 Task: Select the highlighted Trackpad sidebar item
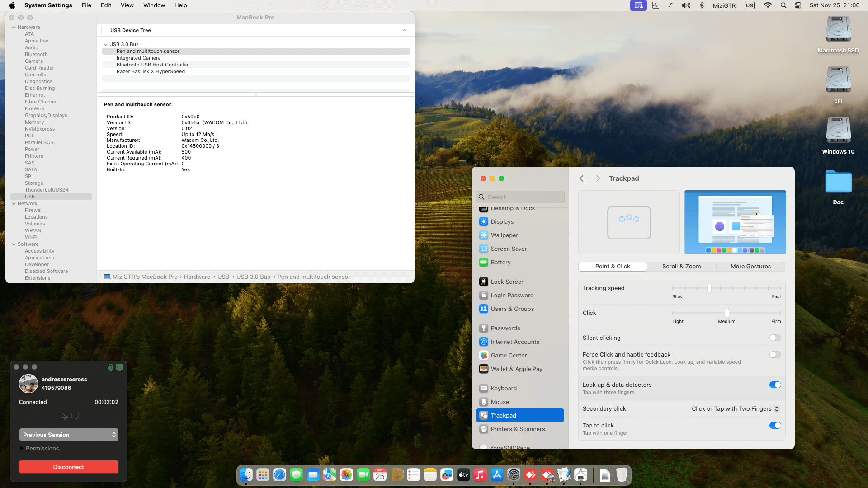[520, 415]
